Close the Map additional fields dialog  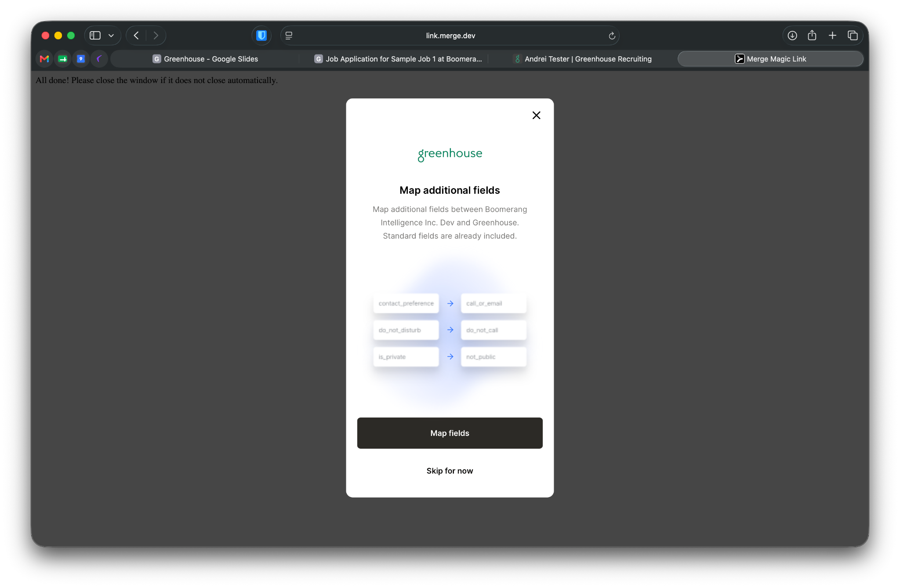(536, 115)
